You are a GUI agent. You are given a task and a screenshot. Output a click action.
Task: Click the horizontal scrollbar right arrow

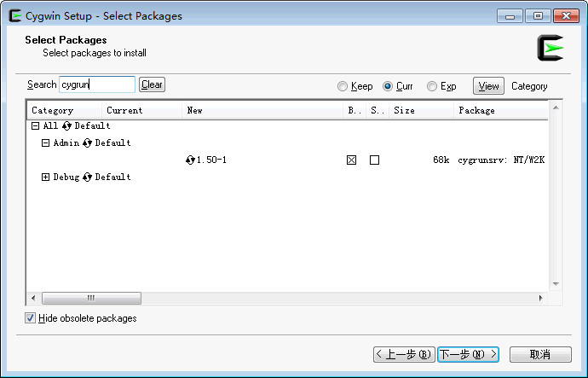[540, 298]
